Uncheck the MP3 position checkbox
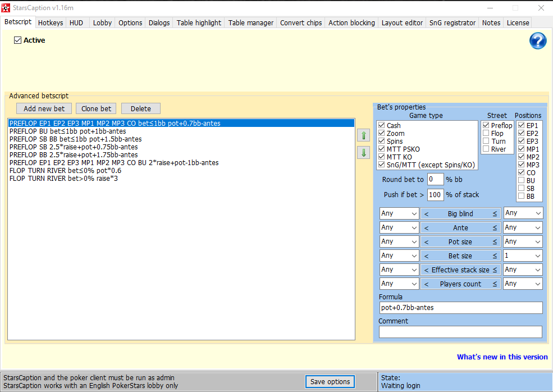This screenshot has height=392, width=553. pyautogui.click(x=521, y=165)
